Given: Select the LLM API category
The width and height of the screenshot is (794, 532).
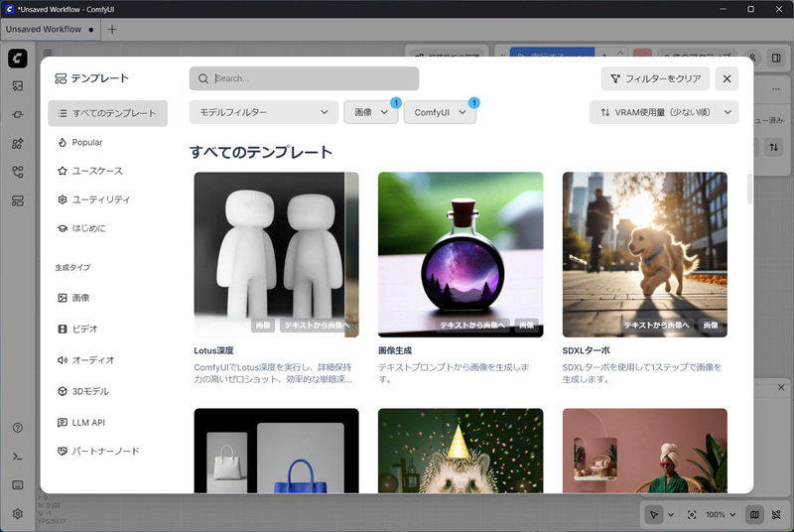Looking at the screenshot, I should [108, 422].
